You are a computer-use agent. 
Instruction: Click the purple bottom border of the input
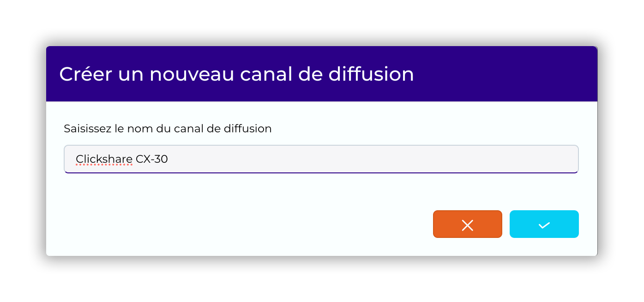[x=320, y=172]
